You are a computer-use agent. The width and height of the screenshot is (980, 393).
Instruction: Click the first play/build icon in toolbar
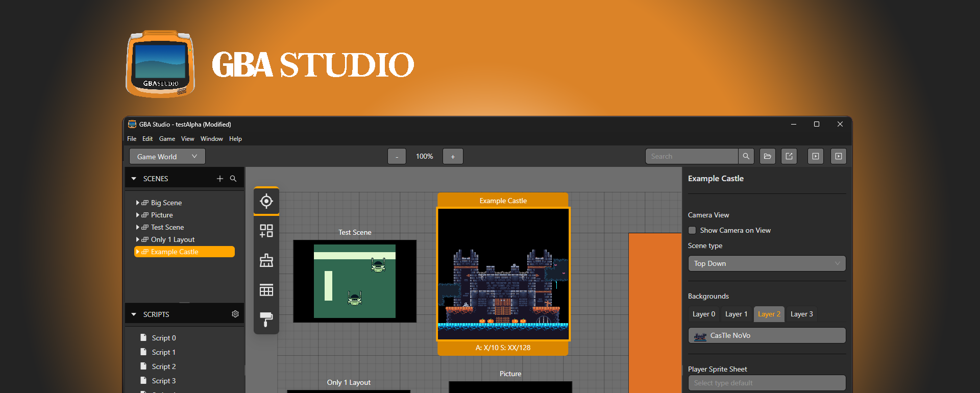pos(816,156)
